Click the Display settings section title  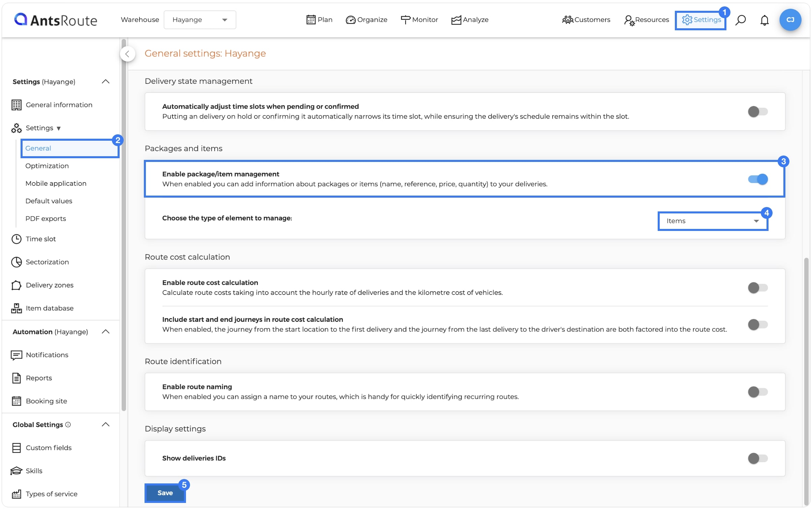(x=175, y=429)
